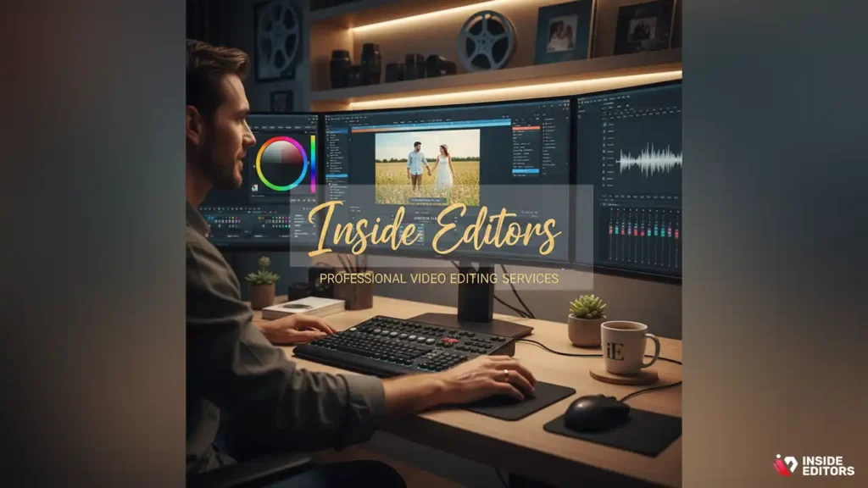The height and width of the screenshot is (488, 868).
Task: Click the couple-in-field video preview
Action: pos(427,168)
